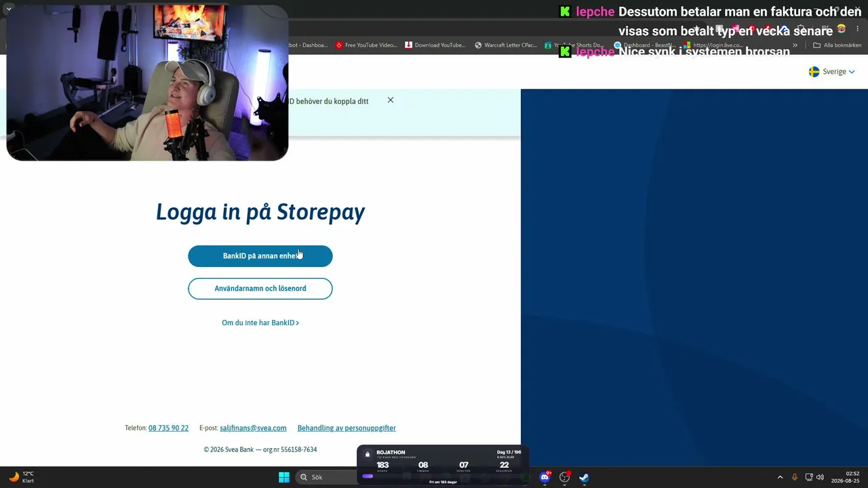Screen dimensions: 868x488
Task: Open the volume tray icon
Action: tap(821, 477)
